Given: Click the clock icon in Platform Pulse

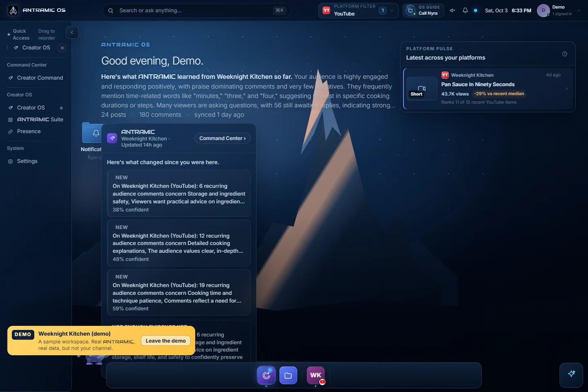Looking at the screenshot, I should [x=565, y=54].
